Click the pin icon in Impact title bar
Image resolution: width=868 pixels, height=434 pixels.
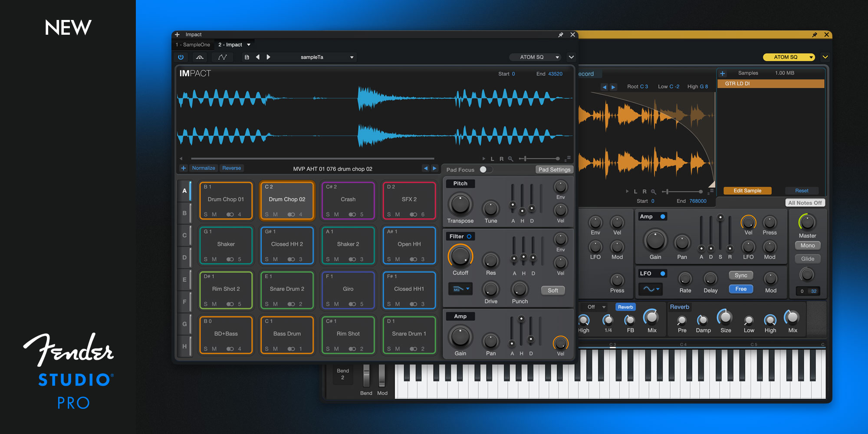[x=561, y=35]
